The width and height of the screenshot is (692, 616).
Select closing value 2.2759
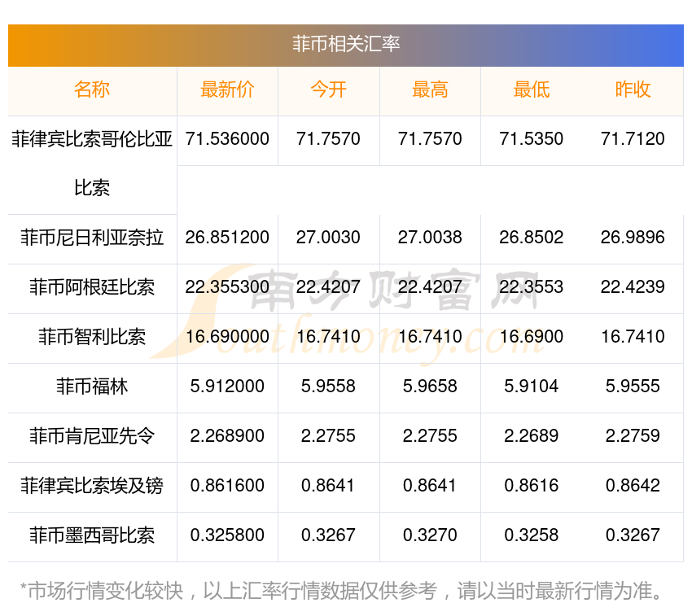(633, 436)
